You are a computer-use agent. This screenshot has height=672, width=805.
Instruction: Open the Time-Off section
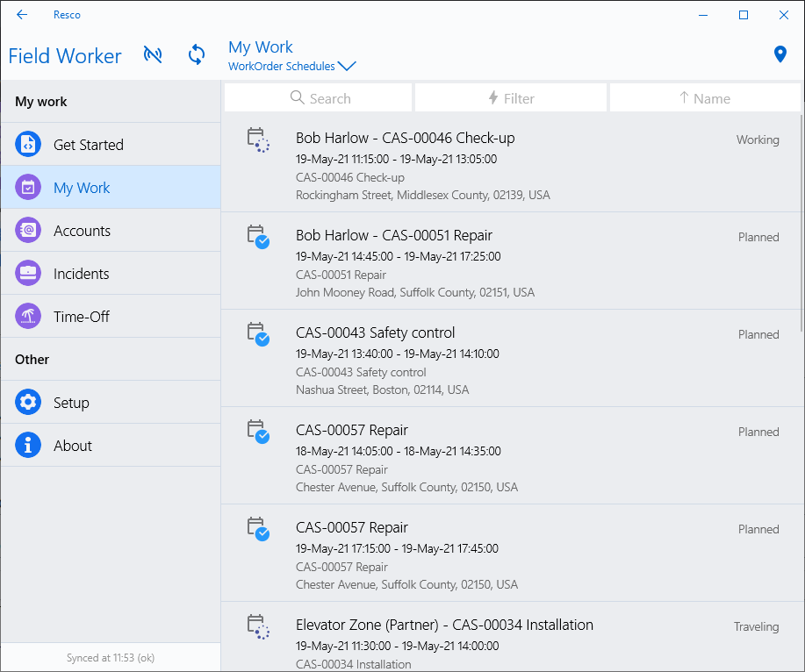click(111, 317)
